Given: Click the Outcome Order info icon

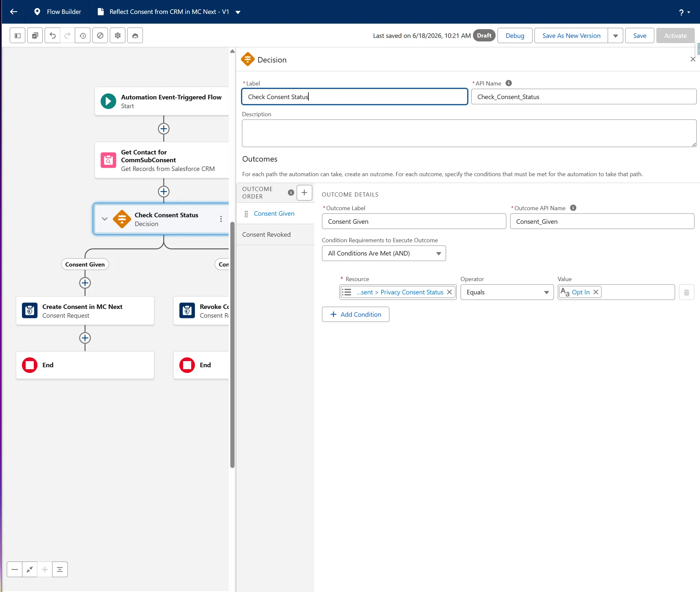Looking at the screenshot, I should tap(291, 192).
